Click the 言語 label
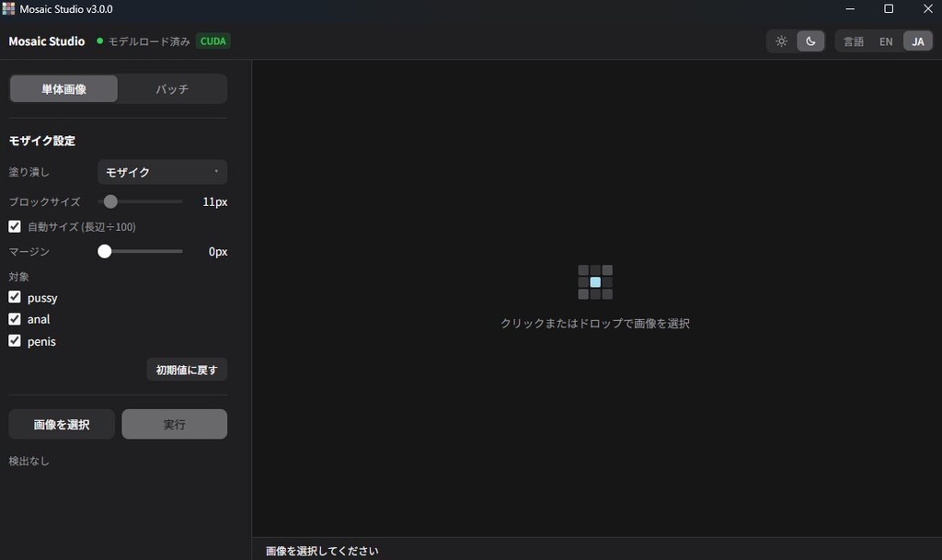 (x=854, y=41)
